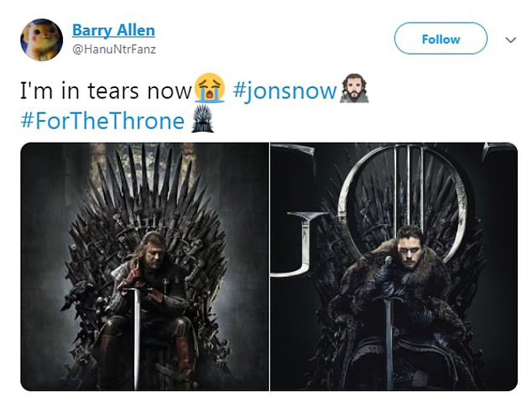Follow the Barry Allen account
This screenshot has width=532, height=402.
click(440, 39)
